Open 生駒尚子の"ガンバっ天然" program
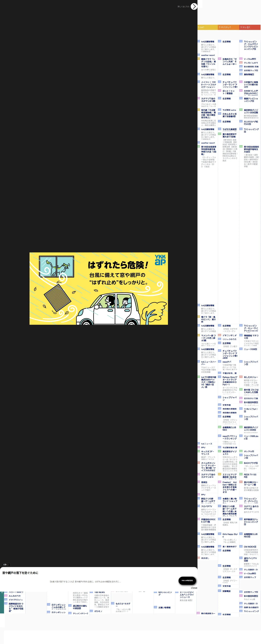The height and width of the screenshot is (644, 261). click(x=230, y=61)
